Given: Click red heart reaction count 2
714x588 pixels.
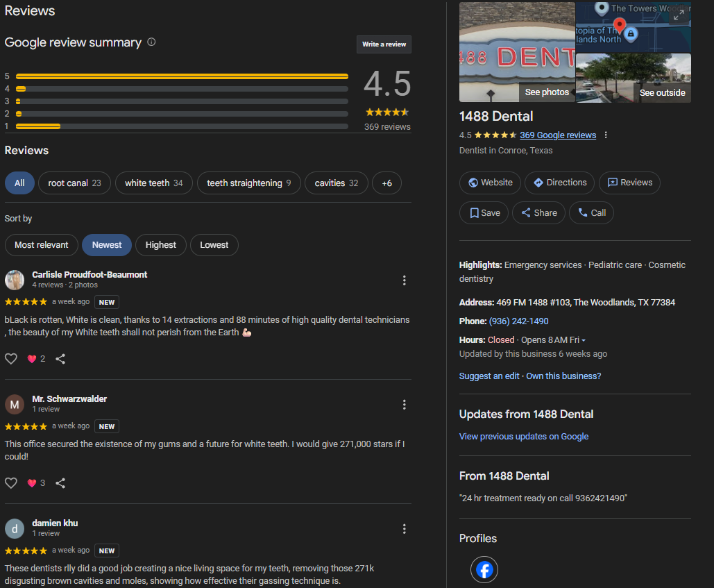Looking at the screenshot, I should (36, 359).
